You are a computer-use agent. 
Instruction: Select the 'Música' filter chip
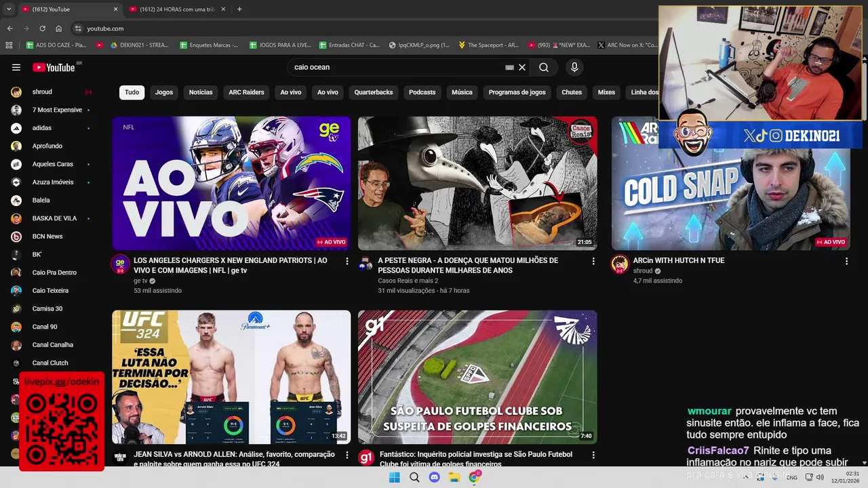[462, 92]
